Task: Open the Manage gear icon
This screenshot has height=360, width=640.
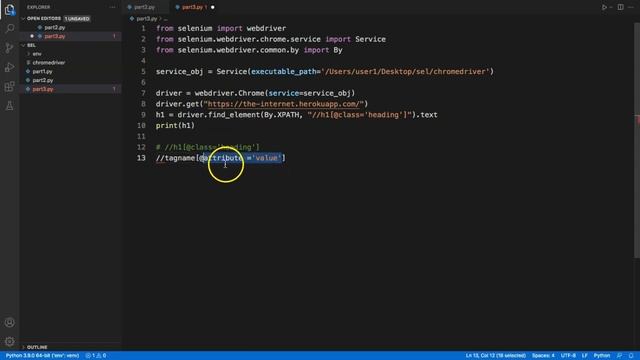Action: coord(9,341)
